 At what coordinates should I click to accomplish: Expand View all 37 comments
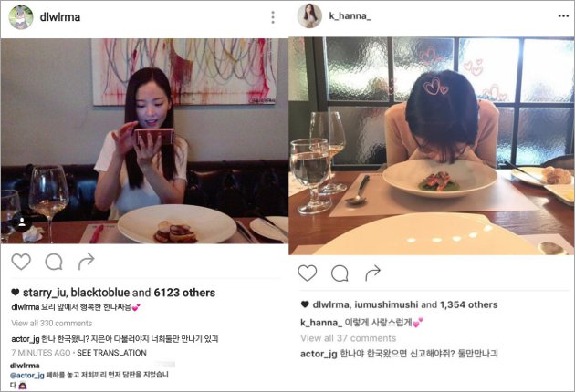(349, 338)
